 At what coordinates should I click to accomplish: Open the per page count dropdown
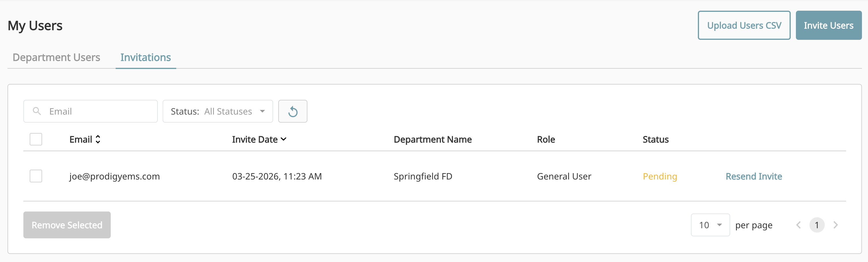pyautogui.click(x=710, y=225)
